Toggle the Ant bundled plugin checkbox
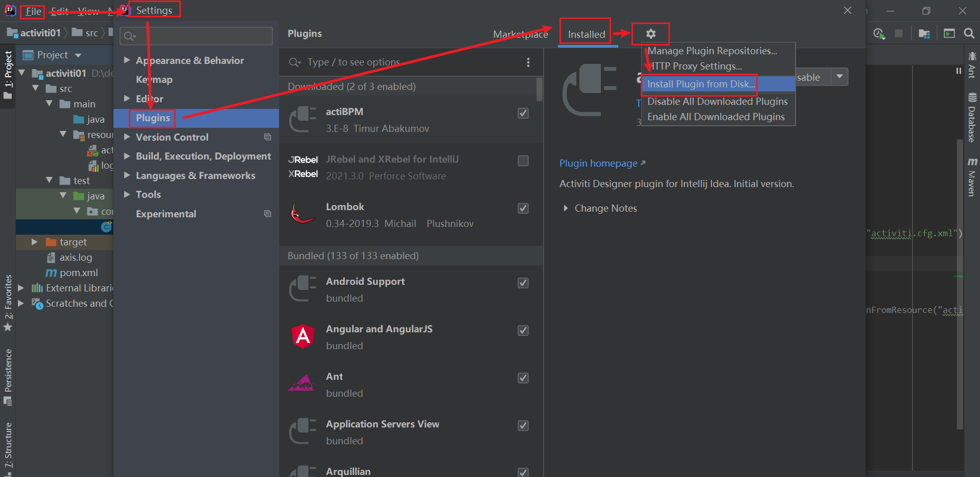The height and width of the screenshot is (477, 980). tap(523, 378)
